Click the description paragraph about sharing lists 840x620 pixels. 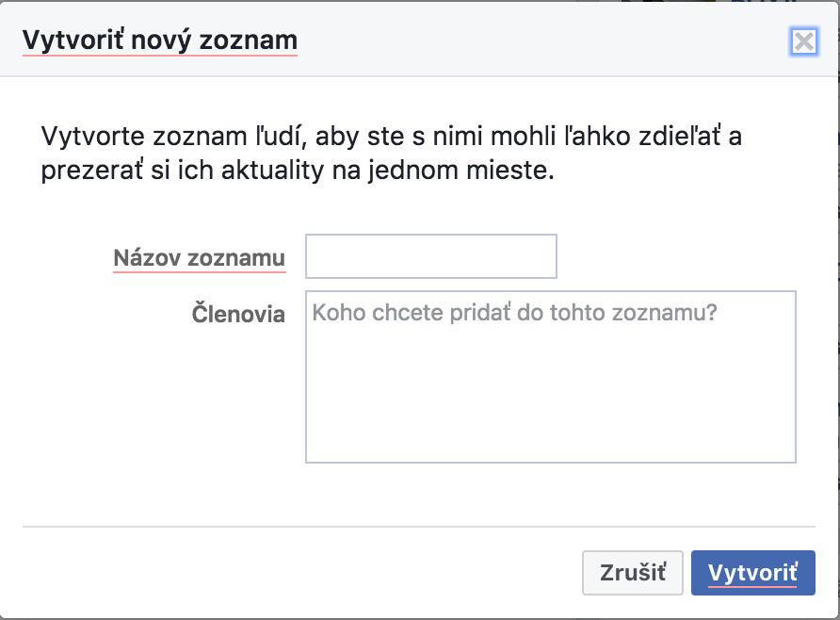pyautogui.click(x=392, y=153)
